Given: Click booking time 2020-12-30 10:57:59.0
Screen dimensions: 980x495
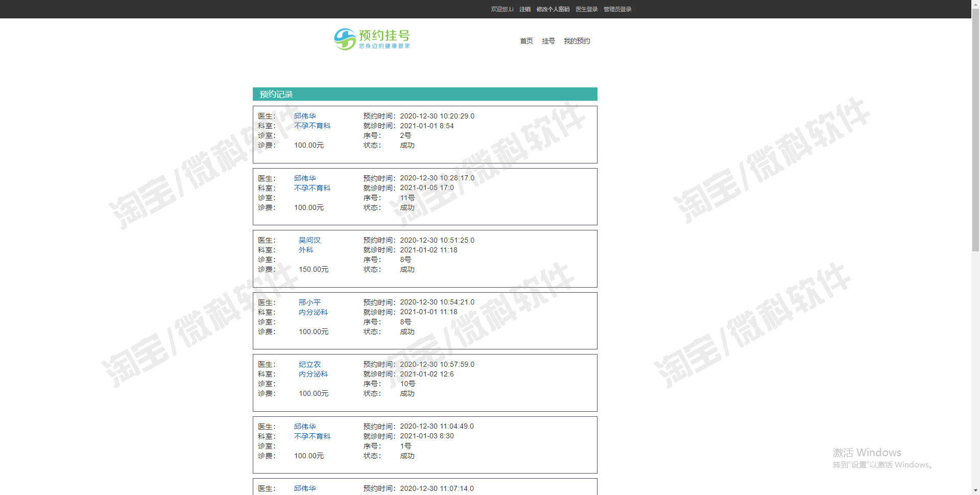Looking at the screenshot, I should pos(437,364).
